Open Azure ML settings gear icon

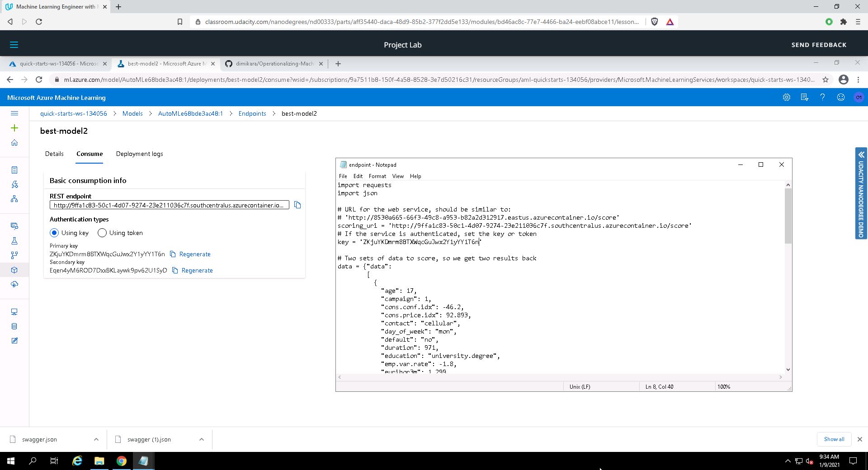[787, 98]
